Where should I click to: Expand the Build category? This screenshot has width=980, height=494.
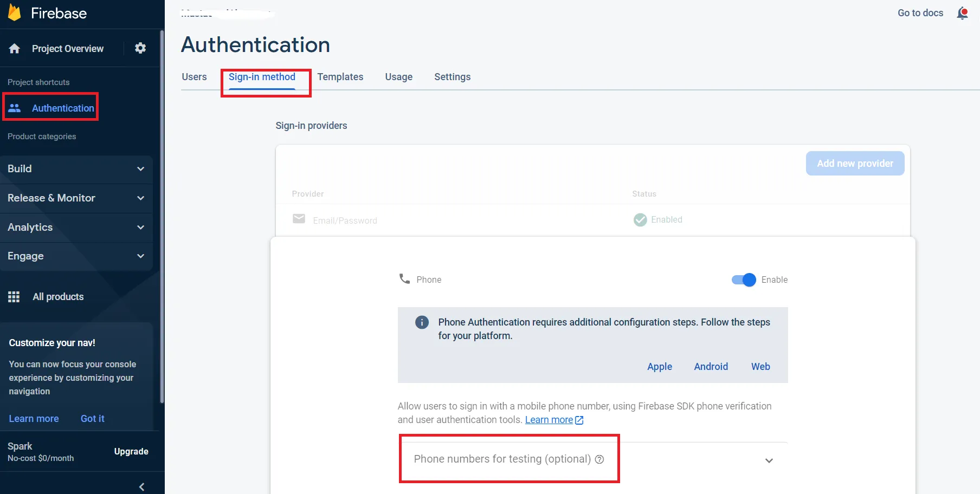pyautogui.click(x=76, y=169)
